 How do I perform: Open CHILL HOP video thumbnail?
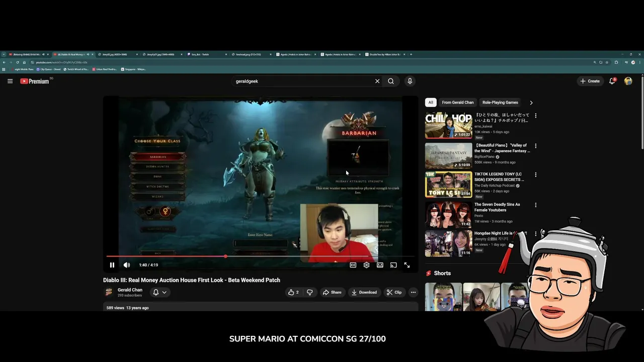click(x=448, y=125)
